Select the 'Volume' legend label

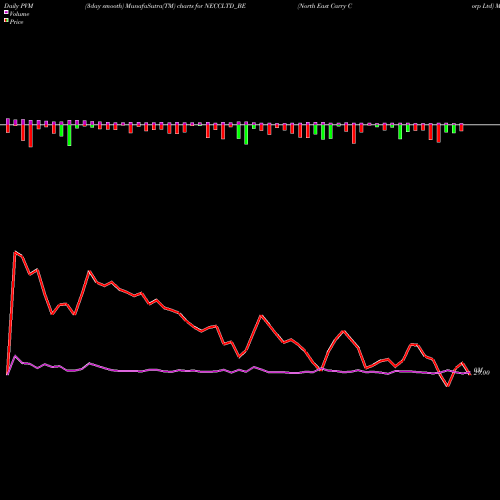coord(19,14)
